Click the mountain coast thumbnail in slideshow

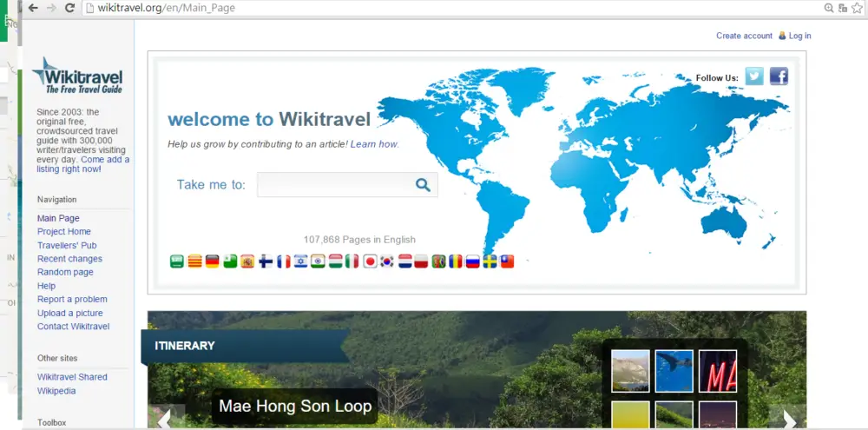point(630,371)
